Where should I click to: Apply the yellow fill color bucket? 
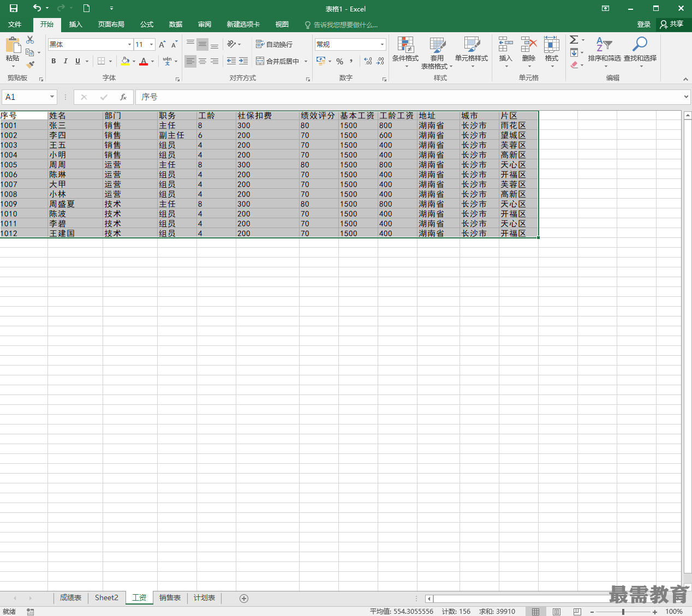point(126,61)
